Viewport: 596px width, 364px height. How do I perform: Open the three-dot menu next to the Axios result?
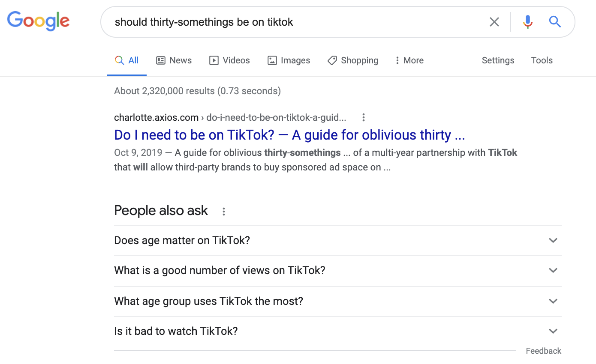[x=363, y=117]
